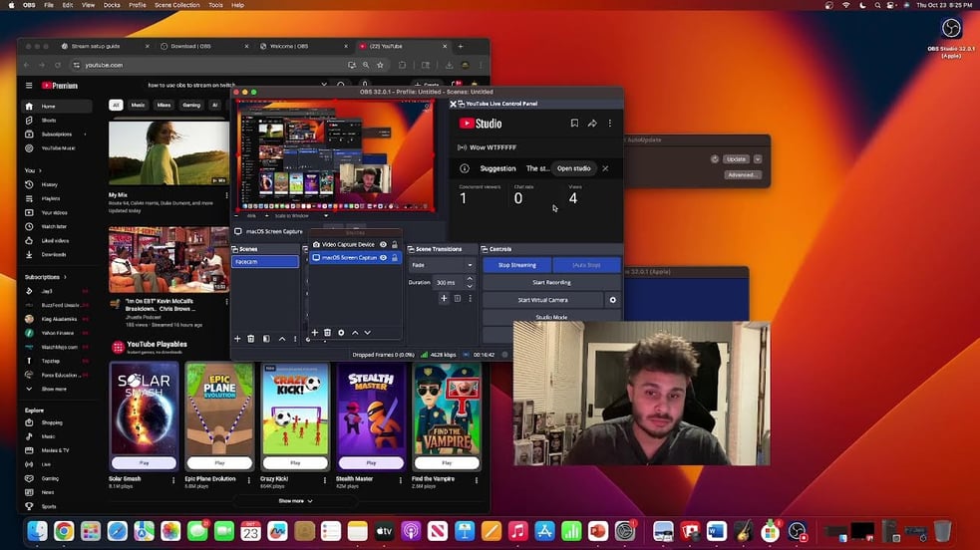The image size is (980, 550).
Task: Move the selected source down with arrow
Action: tap(367, 333)
